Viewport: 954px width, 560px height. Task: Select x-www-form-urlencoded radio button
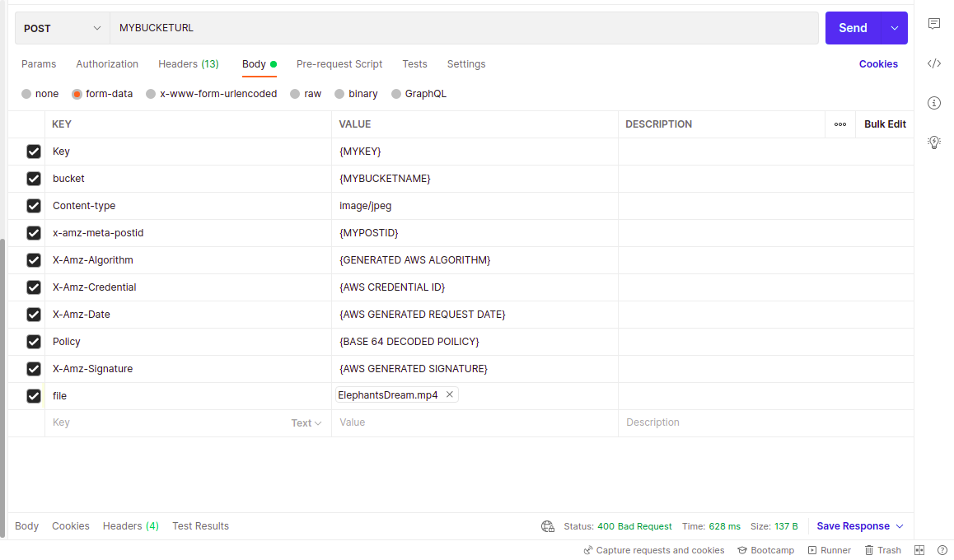(151, 94)
